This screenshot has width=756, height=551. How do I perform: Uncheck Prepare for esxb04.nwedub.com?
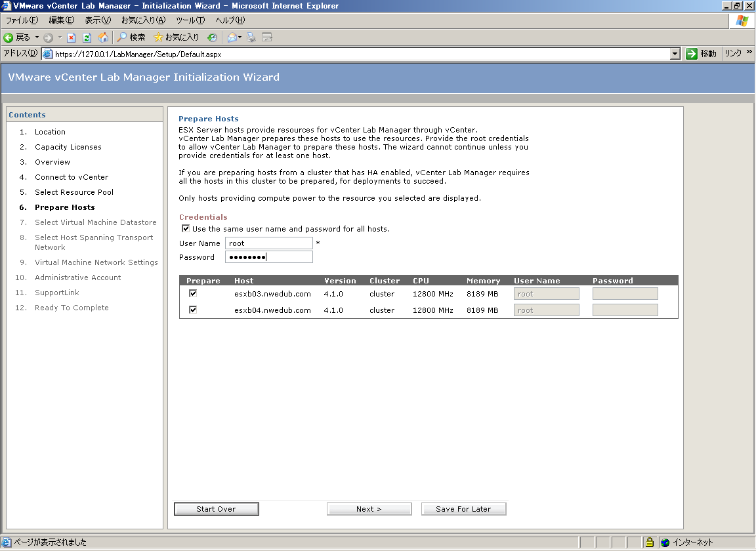point(193,310)
